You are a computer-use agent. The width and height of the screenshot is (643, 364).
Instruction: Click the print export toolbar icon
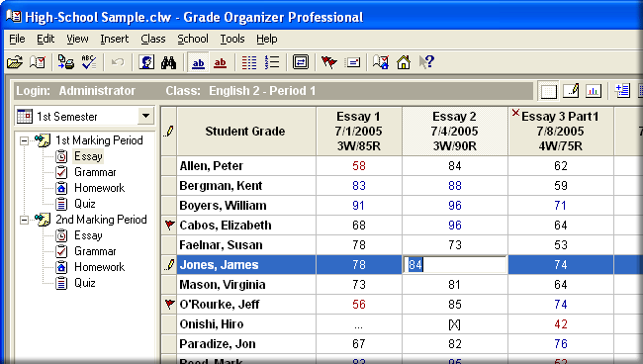65,62
